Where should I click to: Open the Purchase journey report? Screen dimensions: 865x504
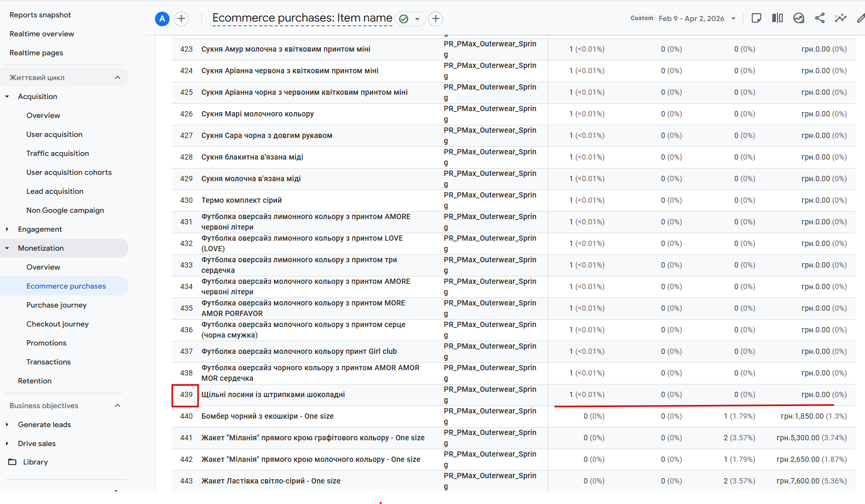(x=56, y=305)
